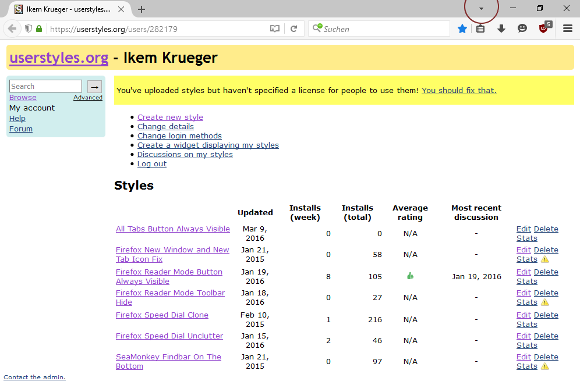Go back using the browser back arrow
The height and width of the screenshot is (392, 580).
click(x=12, y=29)
